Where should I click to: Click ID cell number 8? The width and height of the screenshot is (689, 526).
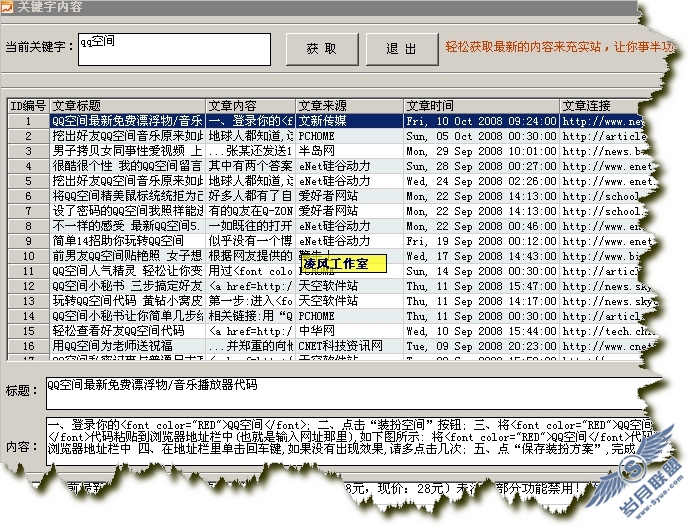point(29,226)
